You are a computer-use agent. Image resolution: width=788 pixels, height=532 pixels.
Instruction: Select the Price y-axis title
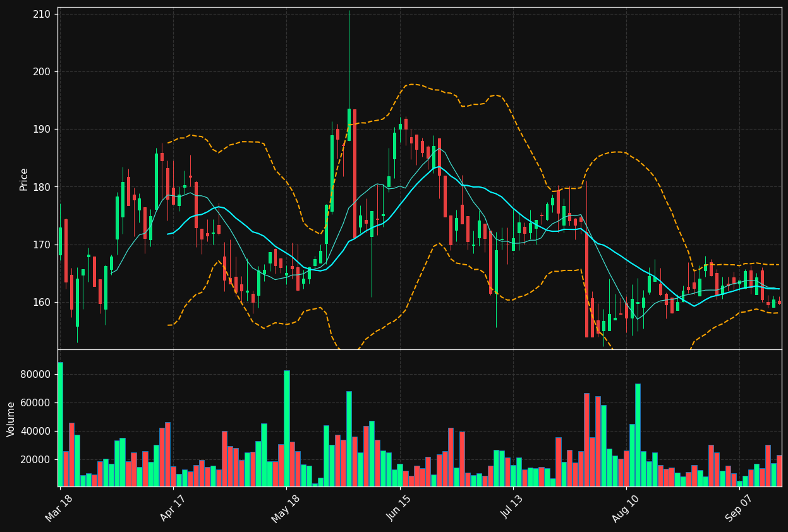click(x=24, y=179)
